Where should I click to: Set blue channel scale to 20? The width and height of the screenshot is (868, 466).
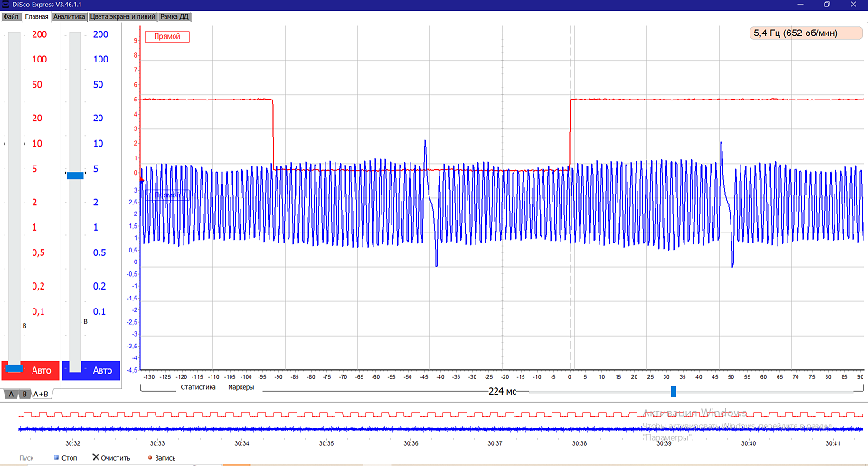(x=98, y=118)
